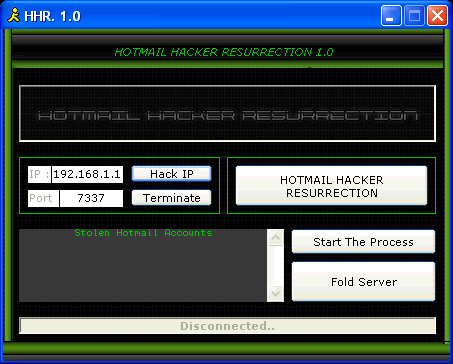Click the HHR. 1.0 title text
453x364 pixels.
52,16
